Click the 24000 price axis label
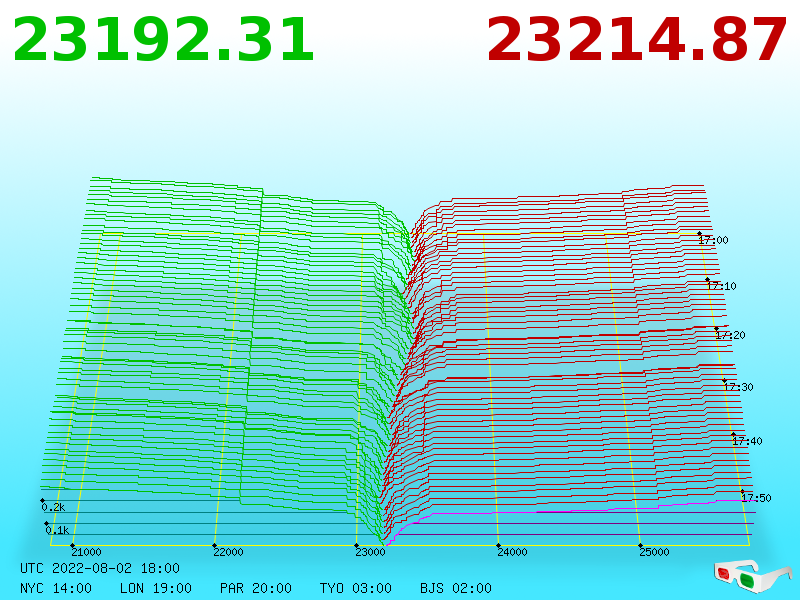Image resolution: width=800 pixels, height=600 pixels. pyautogui.click(x=512, y=552)
